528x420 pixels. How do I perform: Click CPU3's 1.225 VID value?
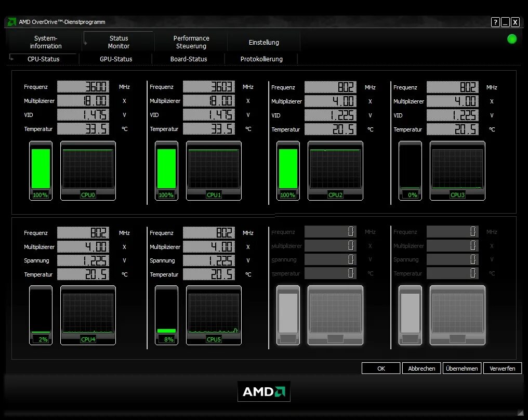click(x=453, y=115)
